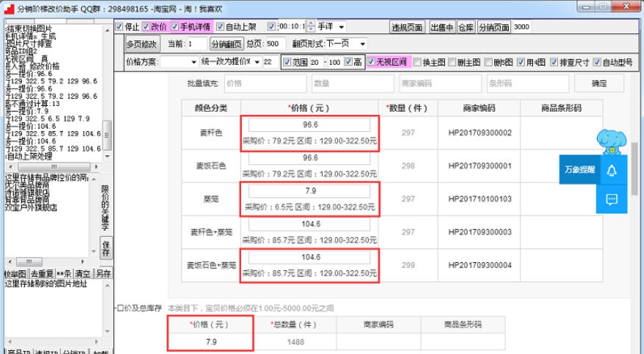The image size is (644, 354).
Task: Click the blue elephant mascot icon
Action: click(x=612, y=142)
